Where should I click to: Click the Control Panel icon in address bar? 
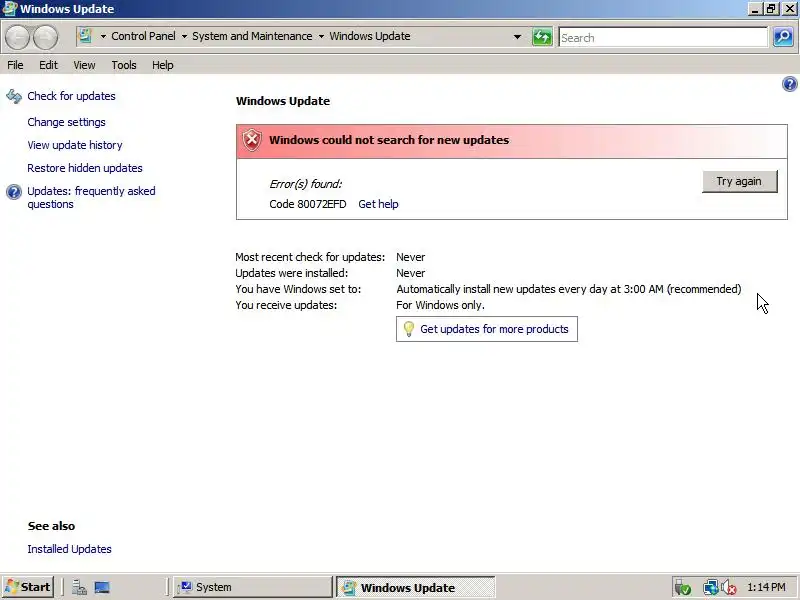(85, 36)
